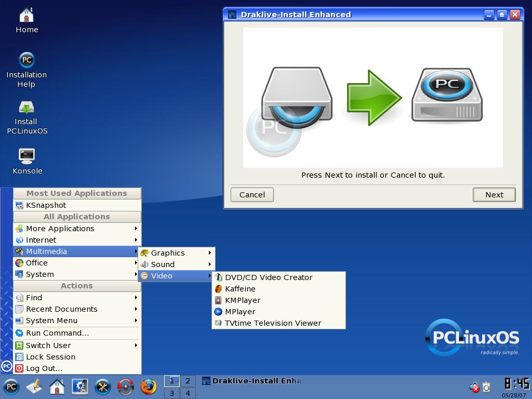Expand the System Menu arrow

coord(136,321)
